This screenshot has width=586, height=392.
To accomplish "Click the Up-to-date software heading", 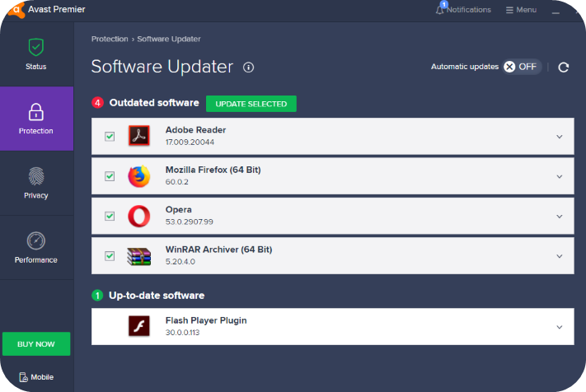I will click(157, 296).
